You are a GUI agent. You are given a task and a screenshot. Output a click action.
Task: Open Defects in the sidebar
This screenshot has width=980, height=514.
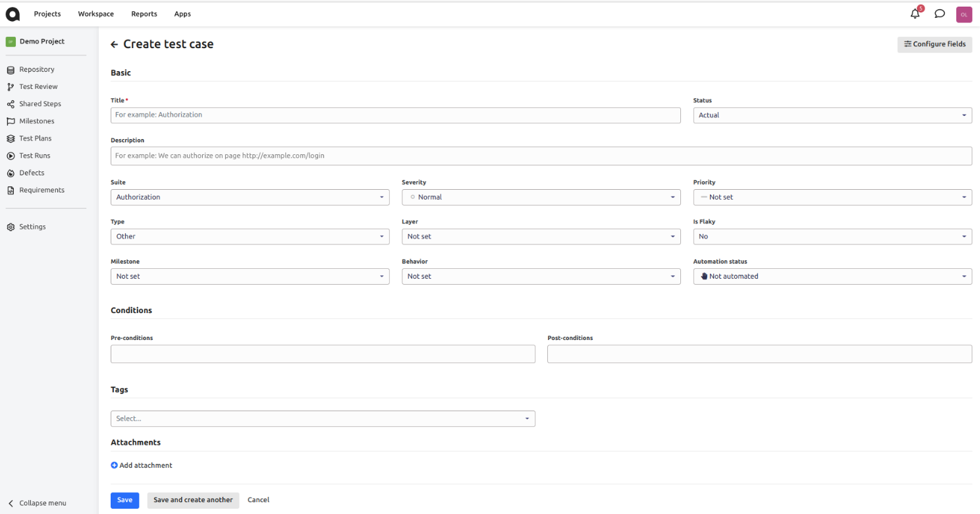(x=32, y=173)
